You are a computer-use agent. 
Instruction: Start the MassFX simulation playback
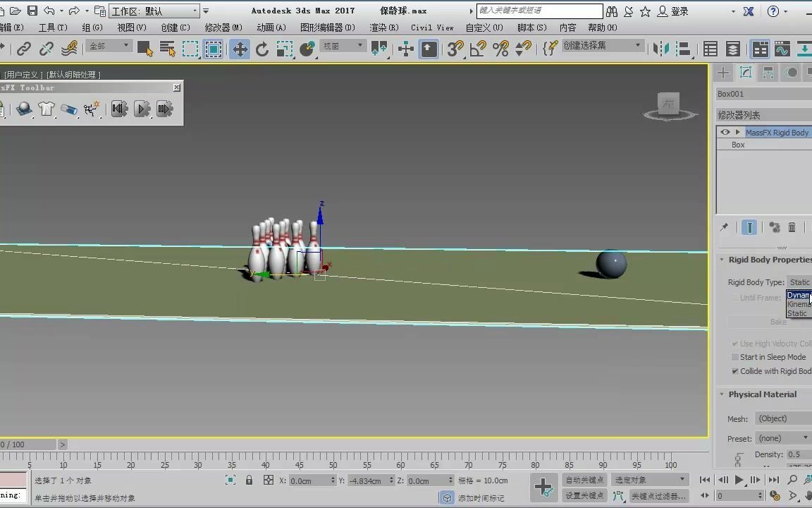click(141, 109)
